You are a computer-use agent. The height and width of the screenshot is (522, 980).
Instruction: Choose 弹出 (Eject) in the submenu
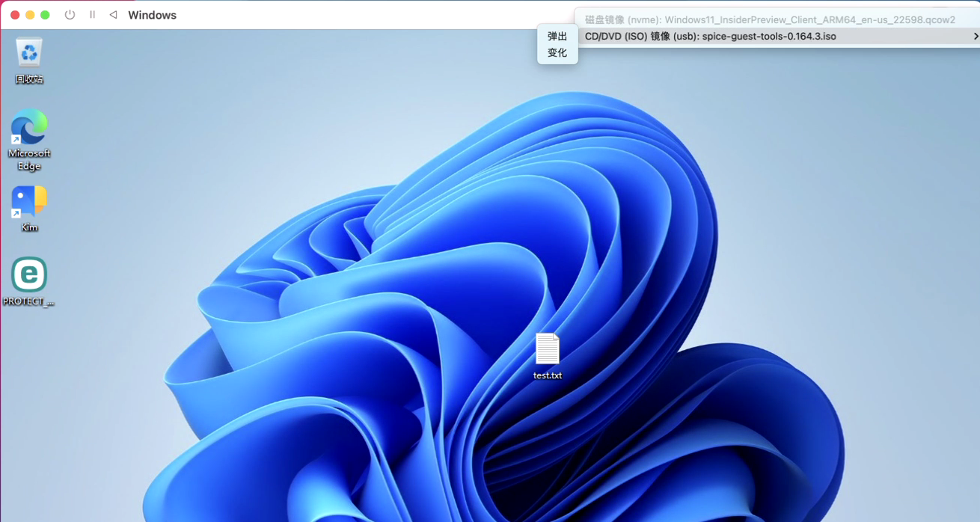(557, 36)
